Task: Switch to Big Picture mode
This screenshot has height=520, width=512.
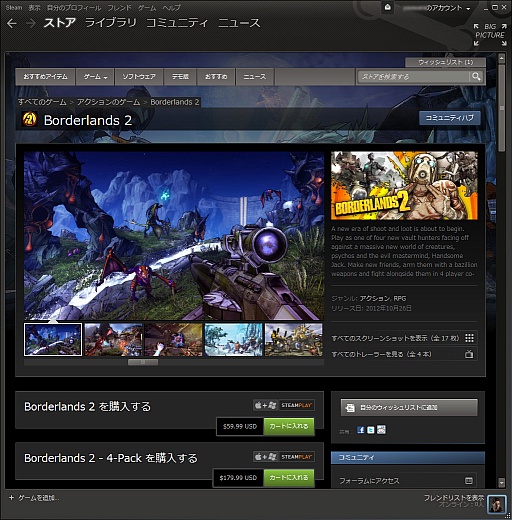Action: pos(490,35)
